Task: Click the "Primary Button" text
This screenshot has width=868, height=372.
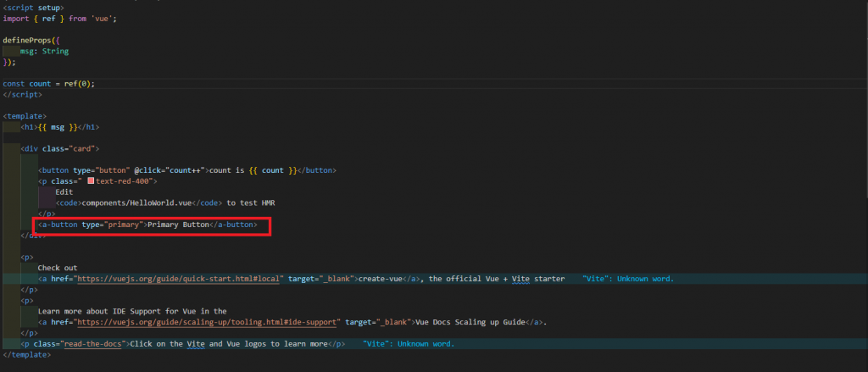Action: click(x=178, y=225)
